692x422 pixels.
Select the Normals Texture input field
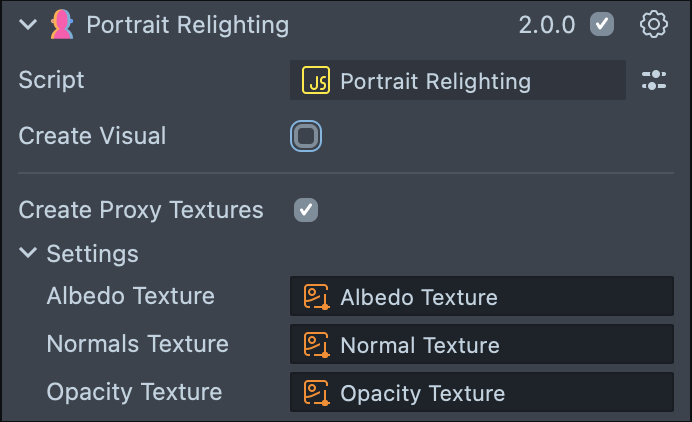coord(481,345)
